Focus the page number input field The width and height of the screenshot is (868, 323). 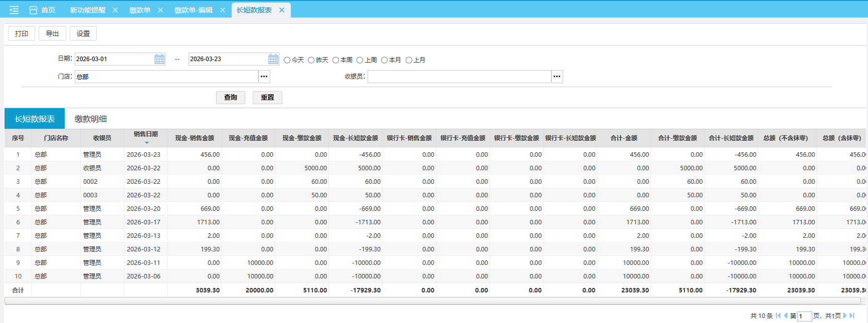[804, 316]
